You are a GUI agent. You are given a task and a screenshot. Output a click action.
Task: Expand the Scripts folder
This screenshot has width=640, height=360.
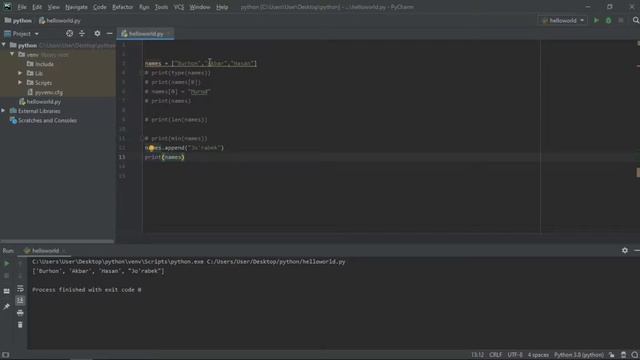20,82
